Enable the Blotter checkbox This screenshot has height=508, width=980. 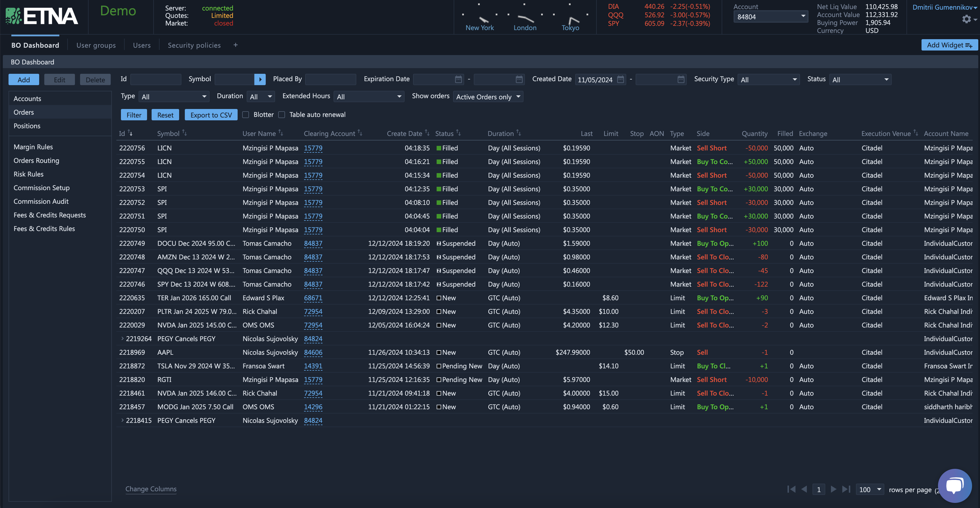point(245,114)
